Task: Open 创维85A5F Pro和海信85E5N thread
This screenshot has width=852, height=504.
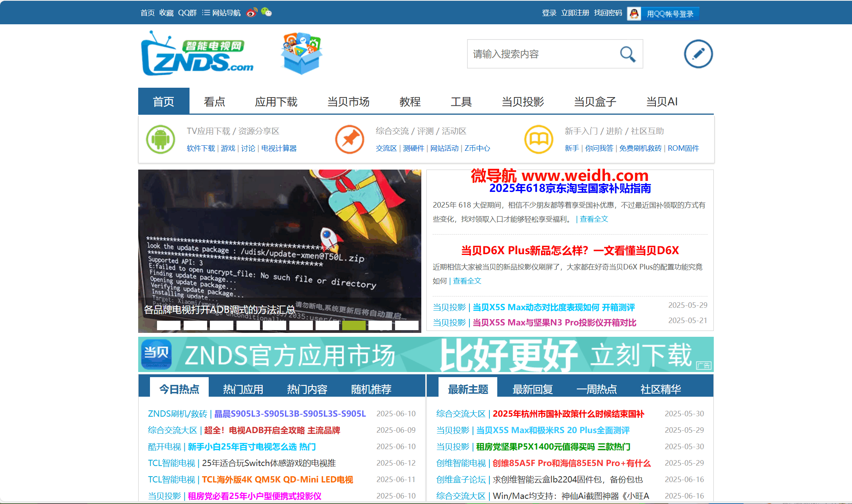Action: (x=572, y=463)
